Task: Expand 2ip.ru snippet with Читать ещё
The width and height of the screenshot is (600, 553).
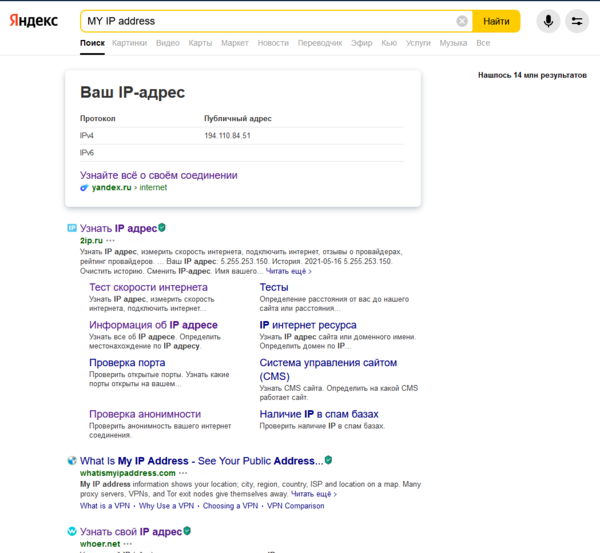Action: tap(289, 271)
